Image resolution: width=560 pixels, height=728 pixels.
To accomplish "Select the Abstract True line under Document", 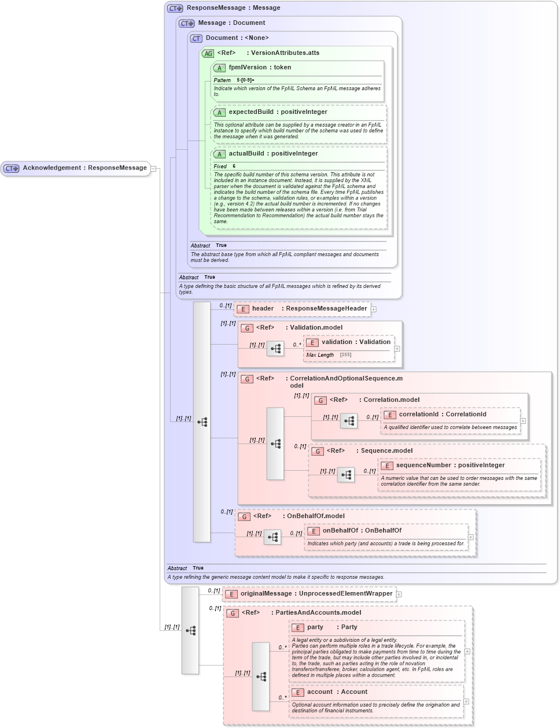I will click(x=209, y=246).
